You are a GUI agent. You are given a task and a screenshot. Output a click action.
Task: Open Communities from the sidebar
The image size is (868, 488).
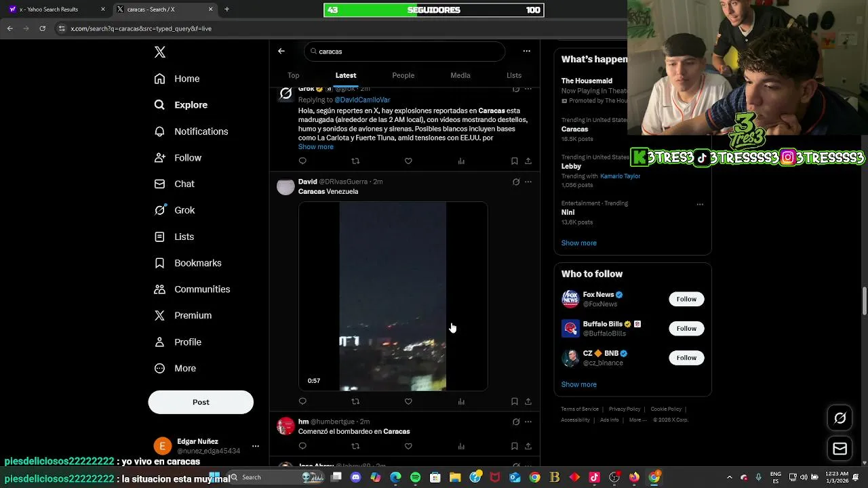[192, 289]
